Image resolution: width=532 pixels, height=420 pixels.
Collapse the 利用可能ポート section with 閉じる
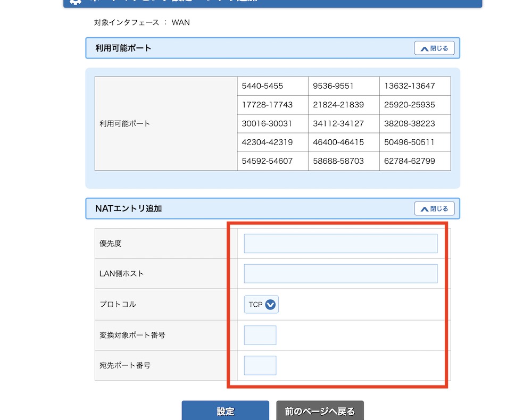click(x=434, y=48)
